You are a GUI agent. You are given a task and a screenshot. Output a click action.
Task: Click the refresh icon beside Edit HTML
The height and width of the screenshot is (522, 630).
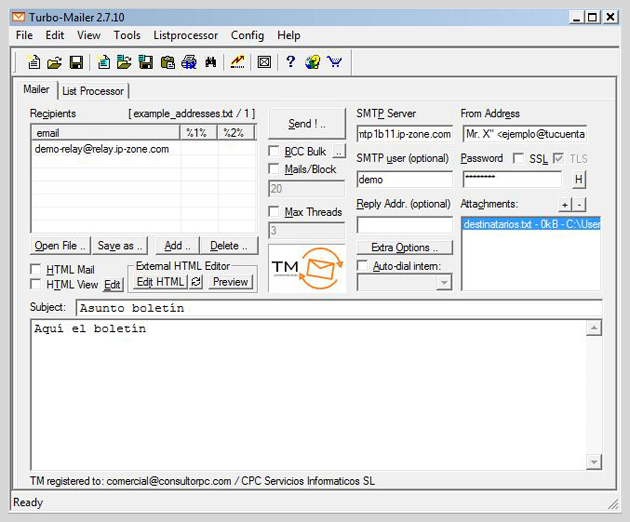click(x=196, y=282)
